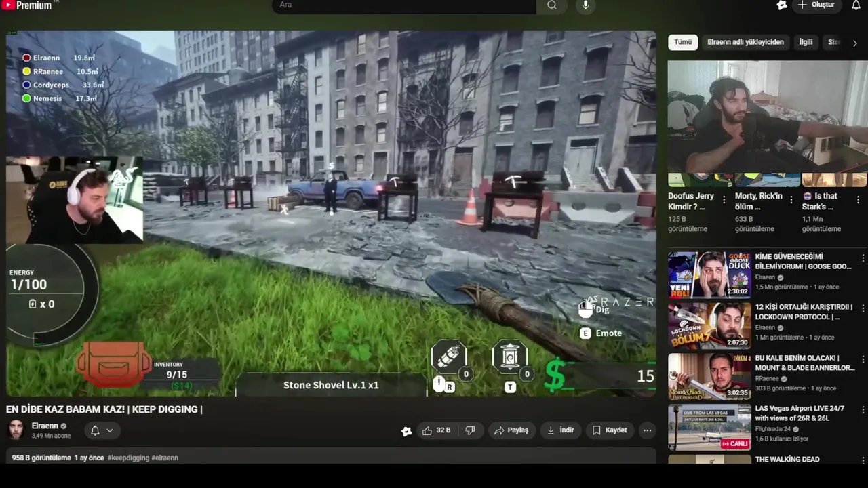Click the large streamer video thumbnail in sidebar

[x=768, y=117]
